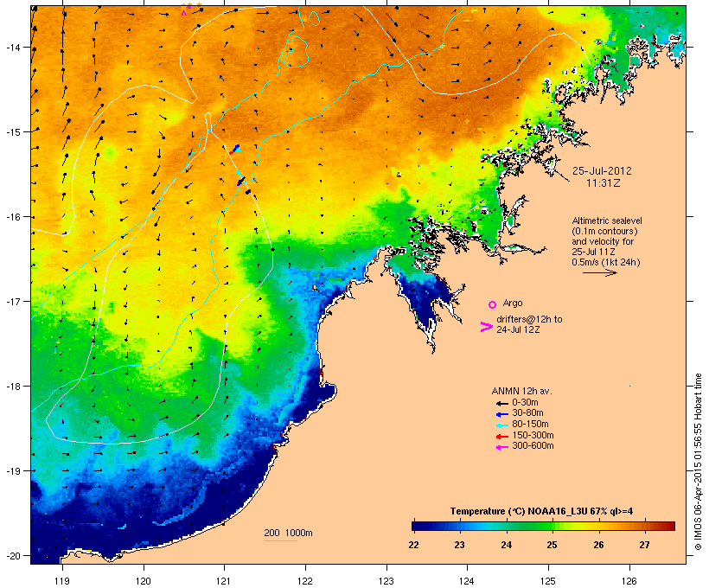This screenshot has width=709, height=588.
Task: Click the 200 1000m depth contour label
Action: [x=288, y=533]
